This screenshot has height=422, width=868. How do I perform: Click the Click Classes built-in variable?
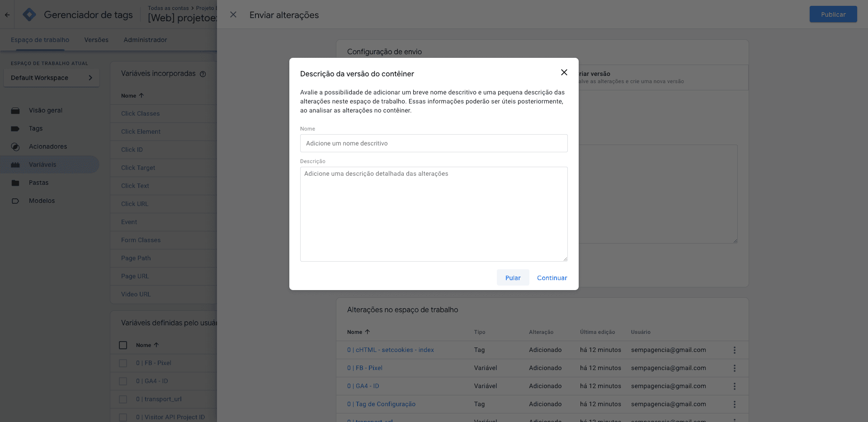pyautogui.click(x=141, y=113)
